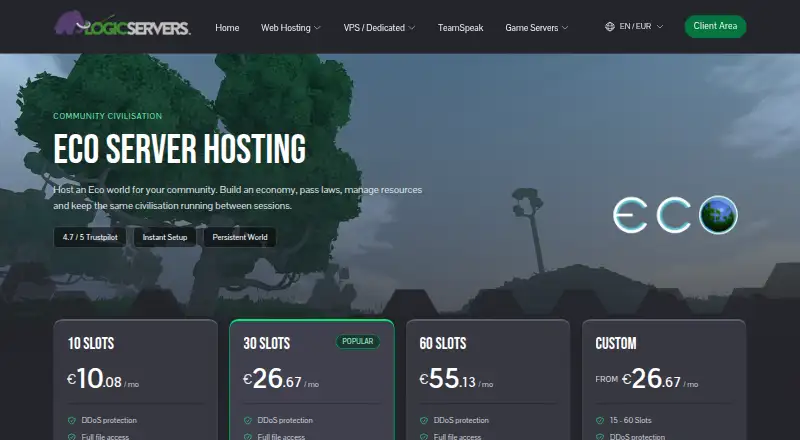
Task: Open the EN / EUR language currency selector
Action: point(634,27)
